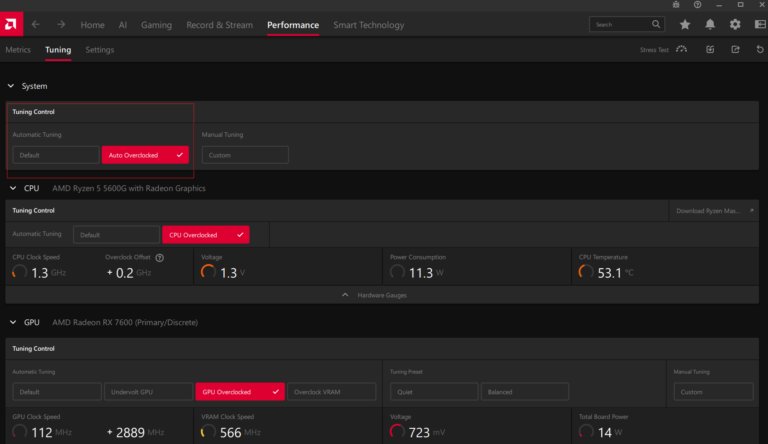The height and width of the screenshot is (444, 768).
Task: Click the GPU Clock Speed gauge
Action: point(20,432)
